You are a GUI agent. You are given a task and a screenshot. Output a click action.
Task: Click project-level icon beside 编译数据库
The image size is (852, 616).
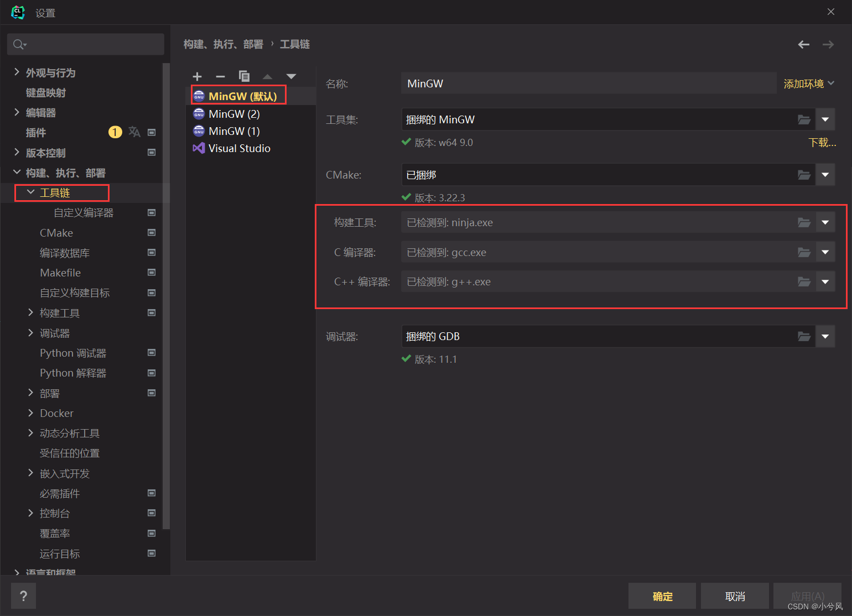(x=152, y=252)
